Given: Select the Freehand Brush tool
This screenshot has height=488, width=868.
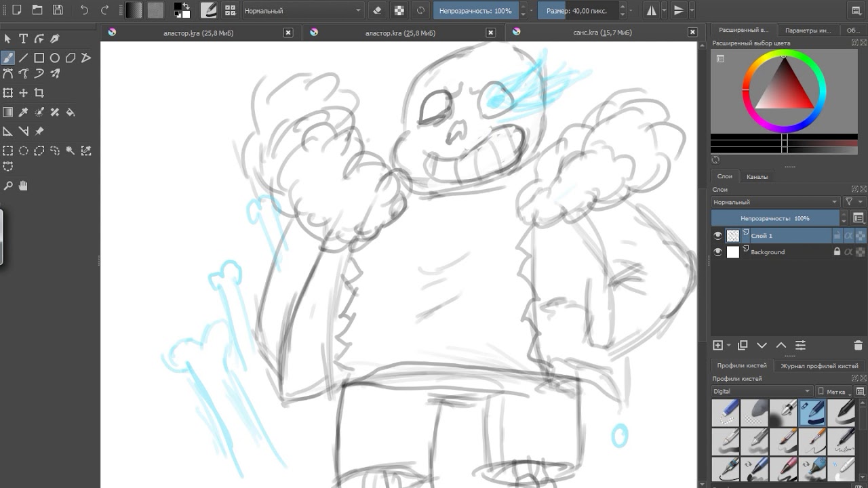Looking at the screenshot, I should [x=8, y=58].
